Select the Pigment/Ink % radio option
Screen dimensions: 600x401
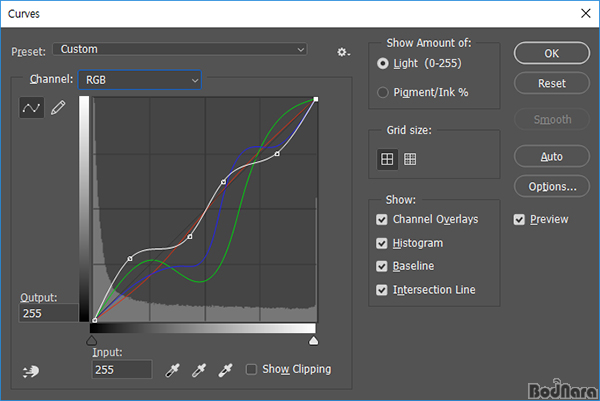(383, 92)
